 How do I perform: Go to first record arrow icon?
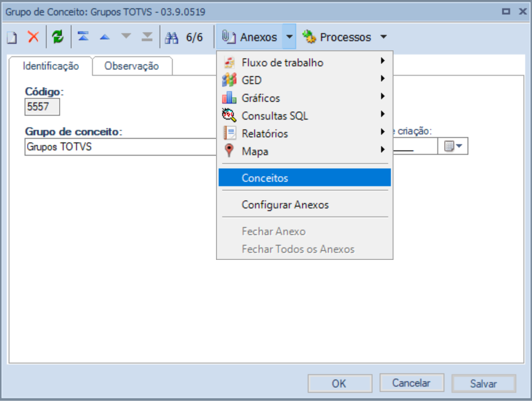coord(83,36)
